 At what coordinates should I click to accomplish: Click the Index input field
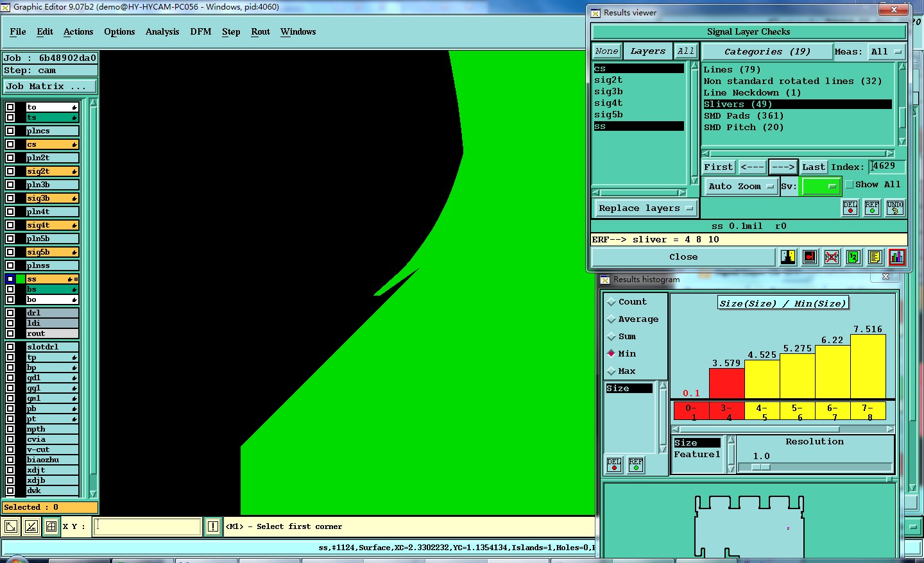coord(887,167)
